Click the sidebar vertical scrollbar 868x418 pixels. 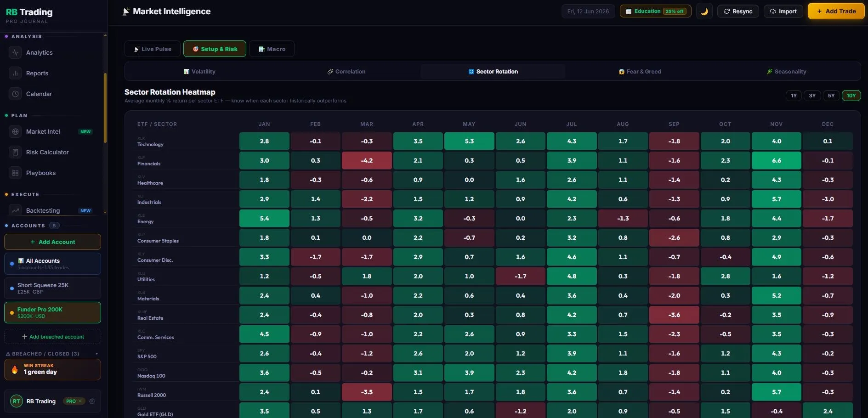tap(105, 108)
